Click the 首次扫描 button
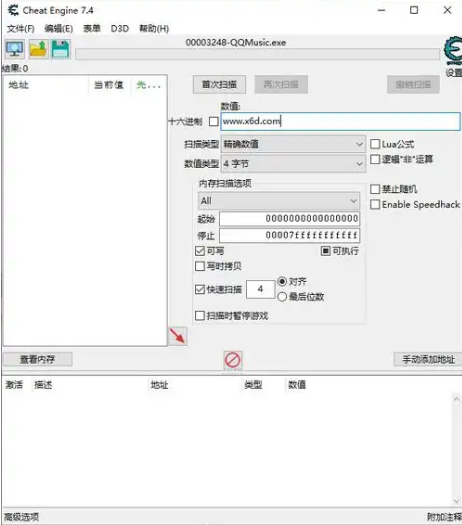Screen dimensions: 462x525 coord(219,84)
